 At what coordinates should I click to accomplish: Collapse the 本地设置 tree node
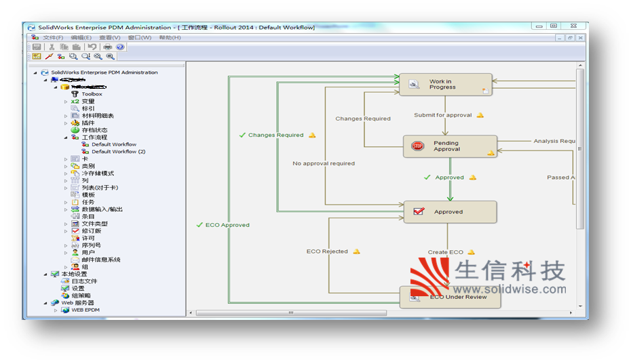[45, 275]
